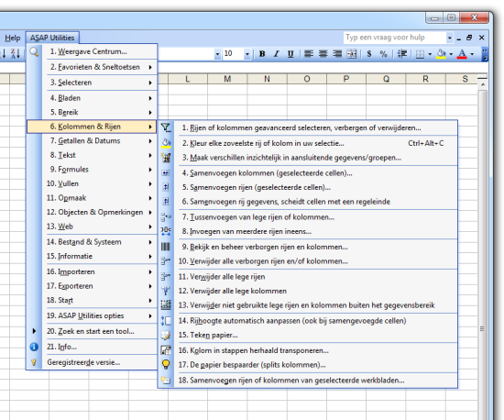Viewport: 504px width, 420px height.
Task: Minimize the workbook window
Action: (459, 39)
